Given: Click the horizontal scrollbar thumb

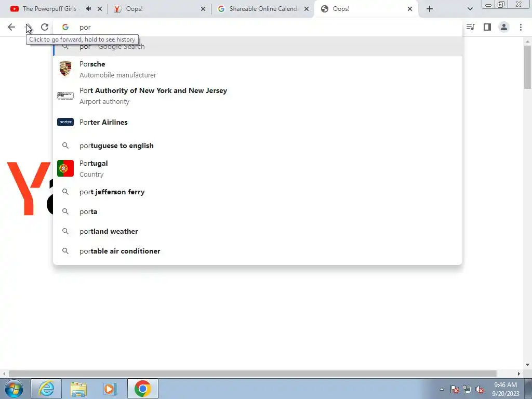Looking at the screenshot, I should pos(252,374).
